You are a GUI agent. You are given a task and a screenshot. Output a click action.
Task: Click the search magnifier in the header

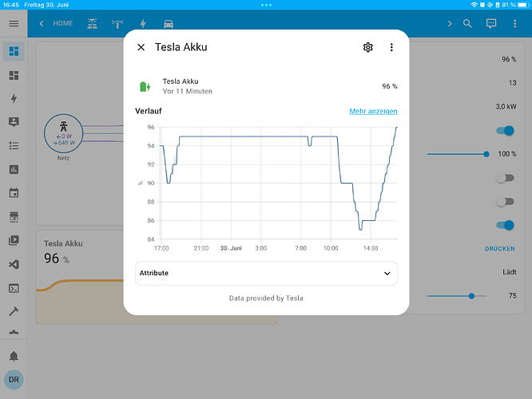tap(467, 23)
